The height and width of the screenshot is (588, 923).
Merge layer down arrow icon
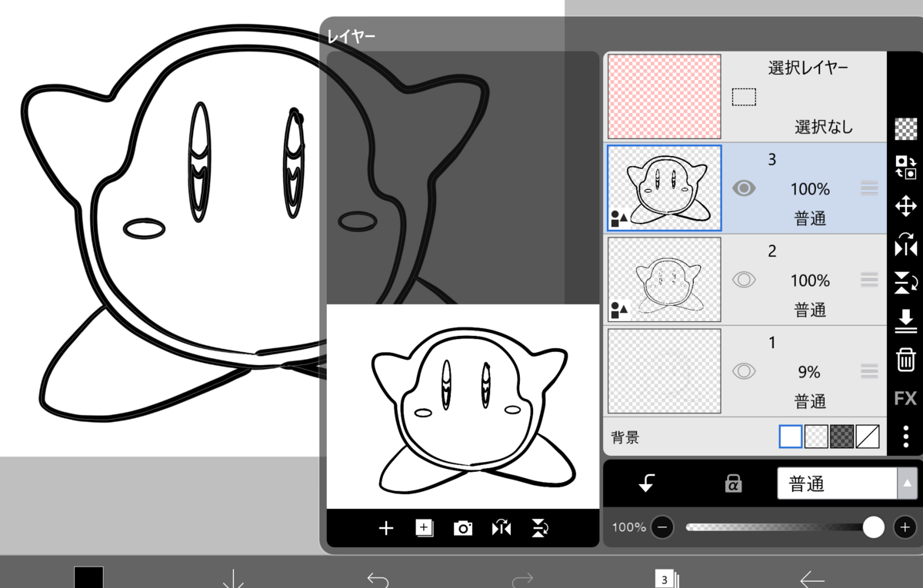pyautogui.click(x=905, y=321)
